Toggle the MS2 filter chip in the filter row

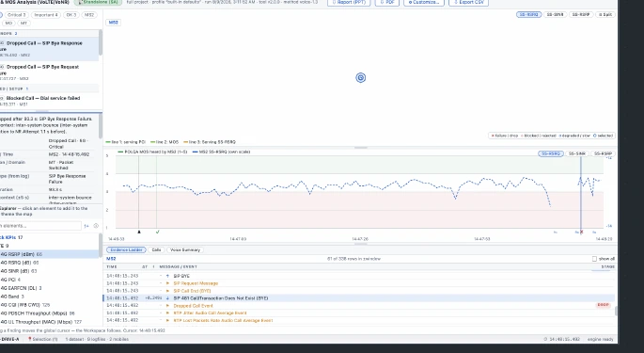[x=89, y=15]
